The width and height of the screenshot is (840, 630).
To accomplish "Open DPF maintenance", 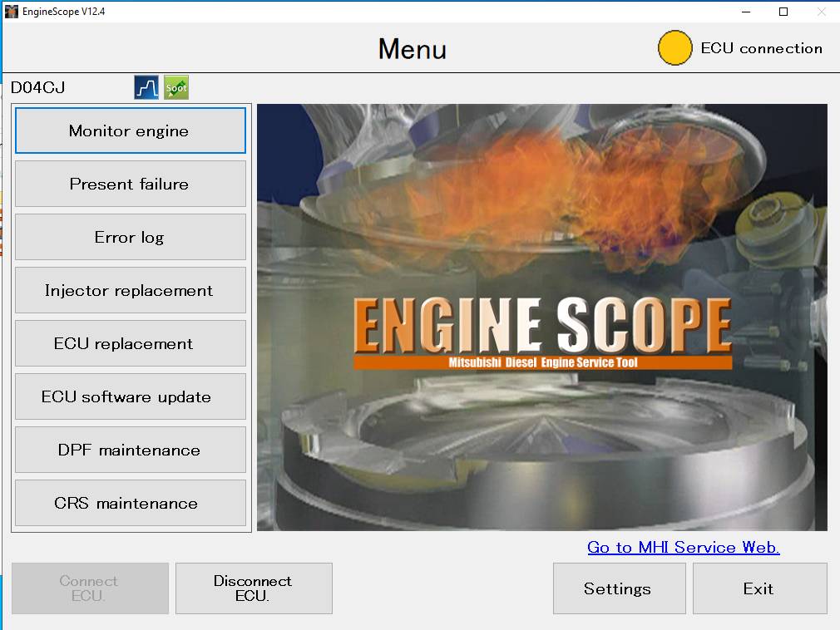I will click(130, 450).
